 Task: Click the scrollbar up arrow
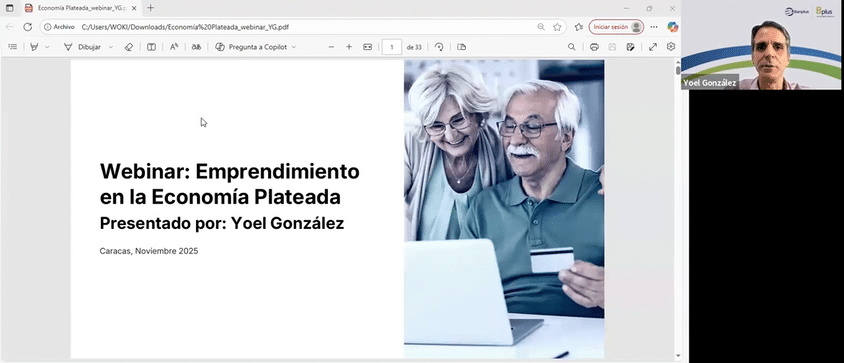(x=678, y=62)
